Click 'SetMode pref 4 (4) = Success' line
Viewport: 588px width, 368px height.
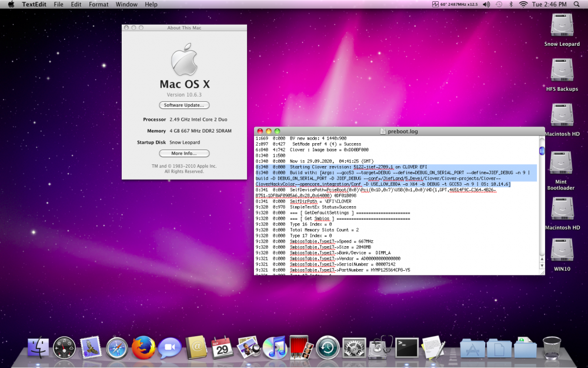click(308, 144)
